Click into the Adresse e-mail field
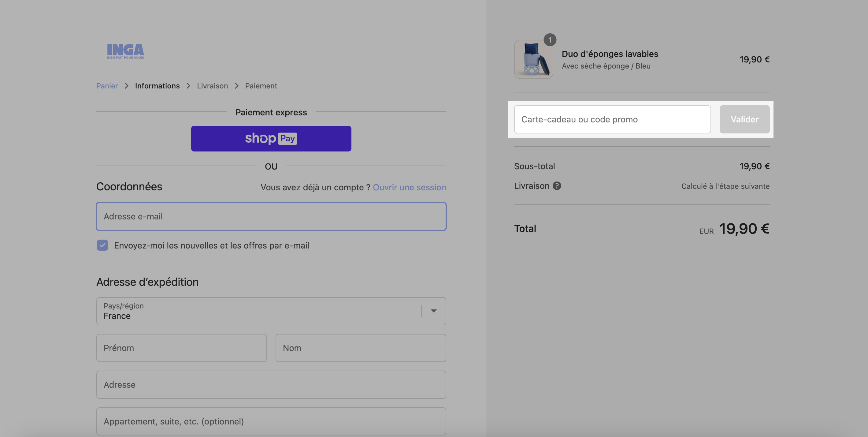The height and width of the screenshot is (437, 868). click(x=271, y=216)
